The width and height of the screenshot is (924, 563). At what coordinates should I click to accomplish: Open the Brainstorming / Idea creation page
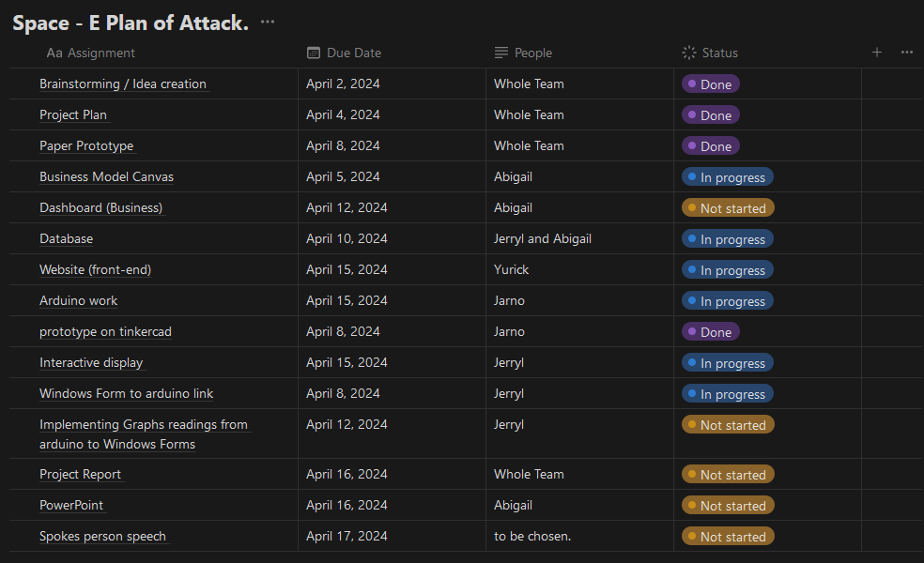[122, 84]
